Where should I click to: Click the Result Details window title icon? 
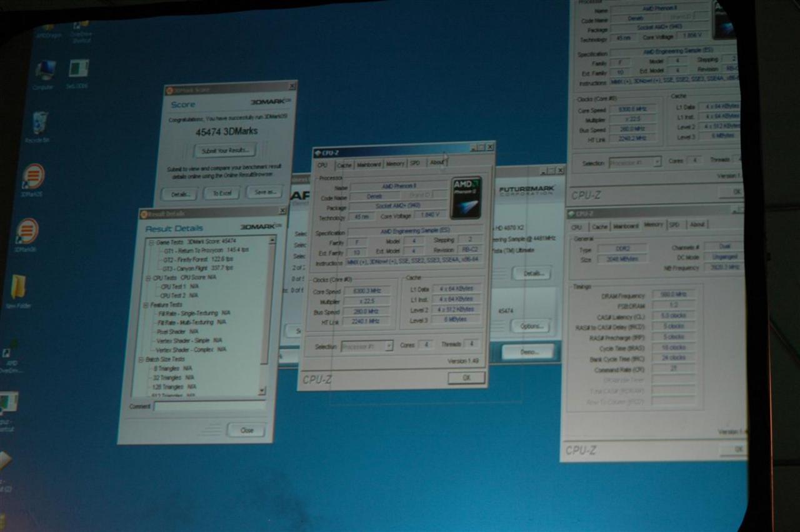144,214
